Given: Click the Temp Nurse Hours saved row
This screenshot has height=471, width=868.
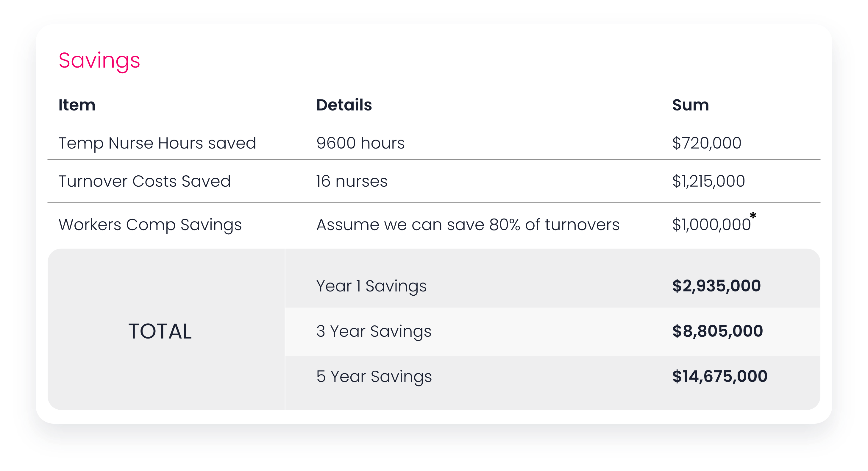Looking at the screenshot, I should click(434, 140).
